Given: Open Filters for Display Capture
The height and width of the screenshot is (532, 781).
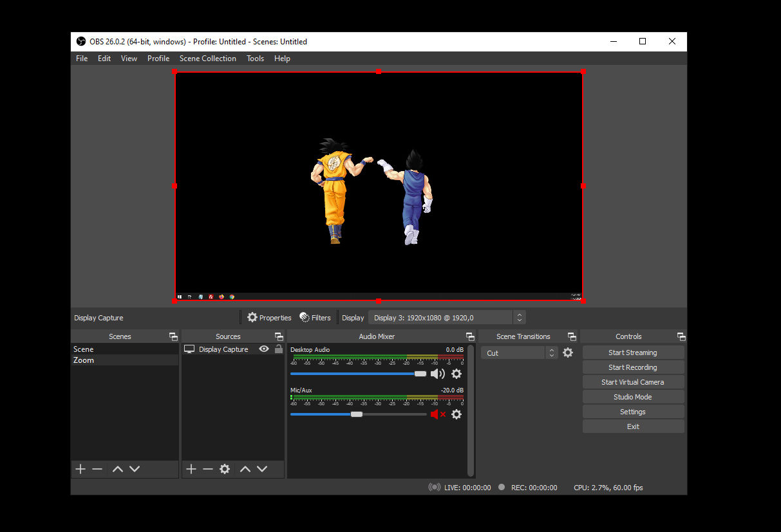Looking at the screenshot, I should [x=315, y=317].
